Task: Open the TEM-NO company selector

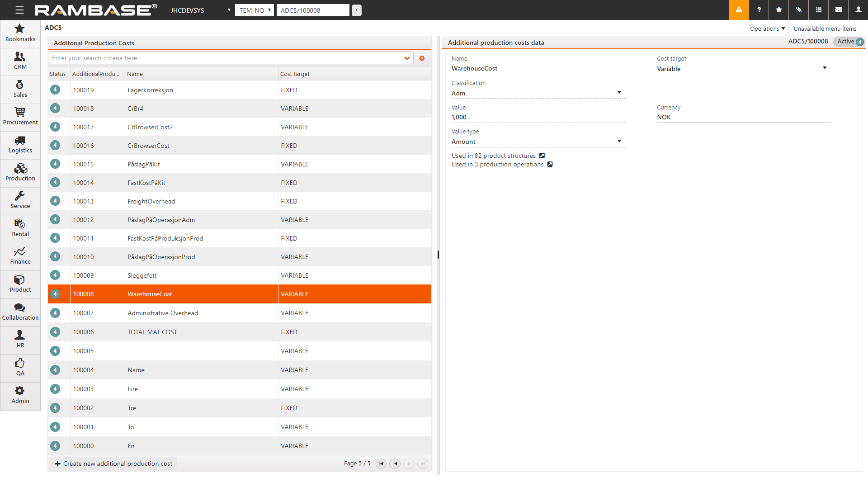Action: click(x=255, y=10)
